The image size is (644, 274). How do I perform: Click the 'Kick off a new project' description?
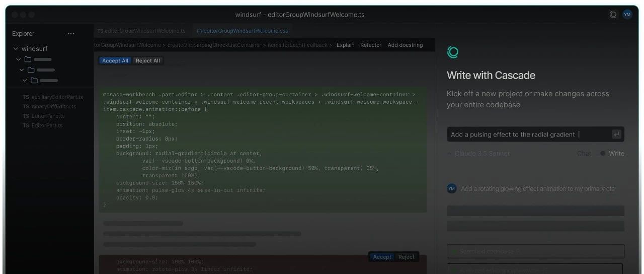[x=528, y=99]
